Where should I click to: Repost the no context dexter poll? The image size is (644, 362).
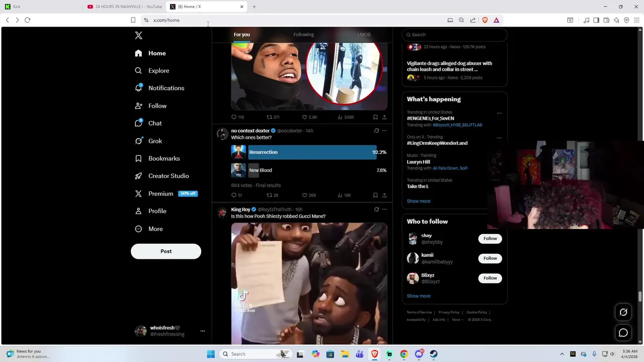click(x=272, y=195)
